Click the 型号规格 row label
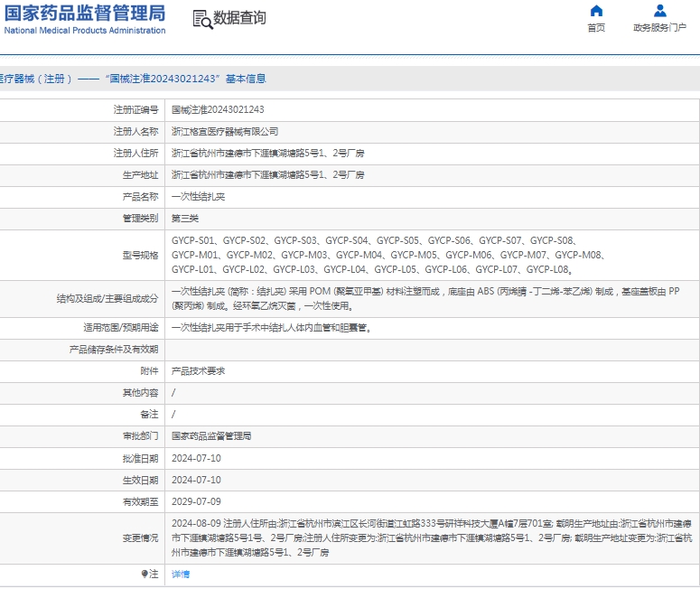Image resolution: width=700 pixels, height=589 pixels. click(x=140, y=255)
